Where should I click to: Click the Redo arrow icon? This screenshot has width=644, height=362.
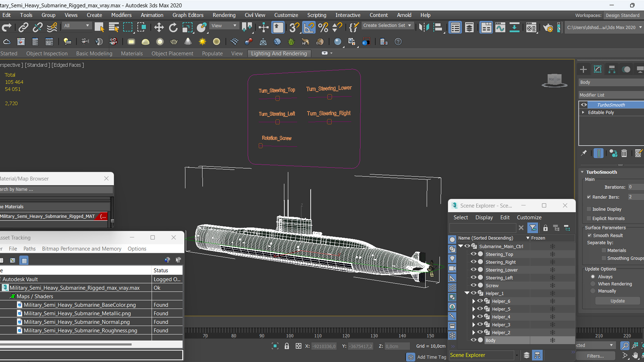pyautogui.click(x=7, y=27)
